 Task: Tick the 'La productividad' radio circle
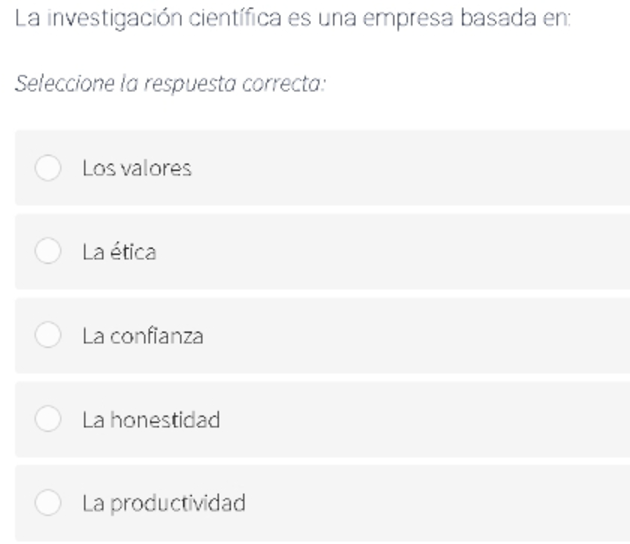[x=48, y=502]
